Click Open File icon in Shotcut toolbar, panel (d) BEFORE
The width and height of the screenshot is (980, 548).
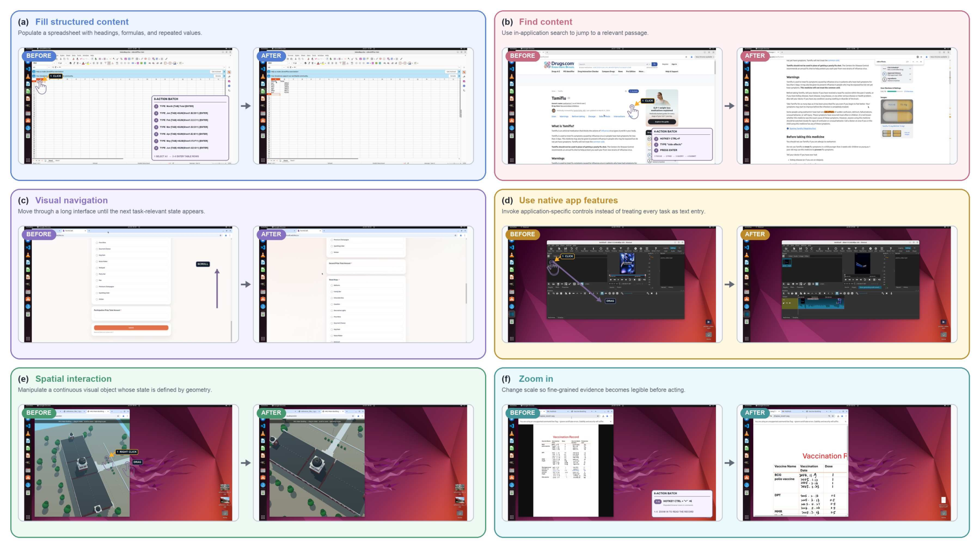coord(551,249)
